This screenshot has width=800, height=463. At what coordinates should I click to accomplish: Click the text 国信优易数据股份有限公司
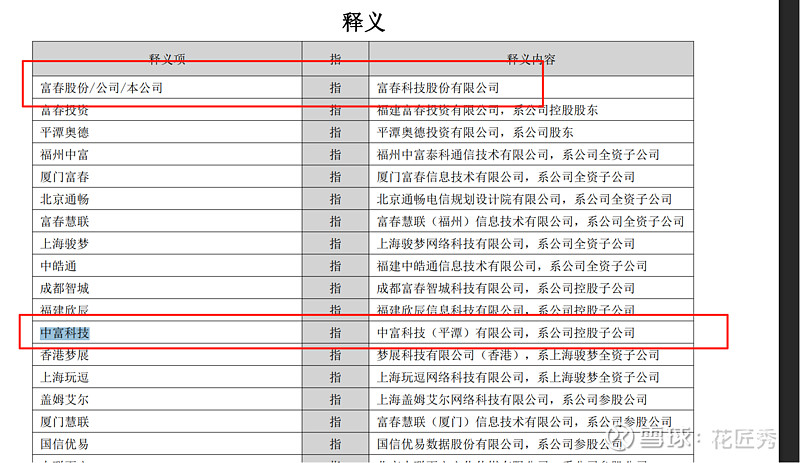[451, 444]
